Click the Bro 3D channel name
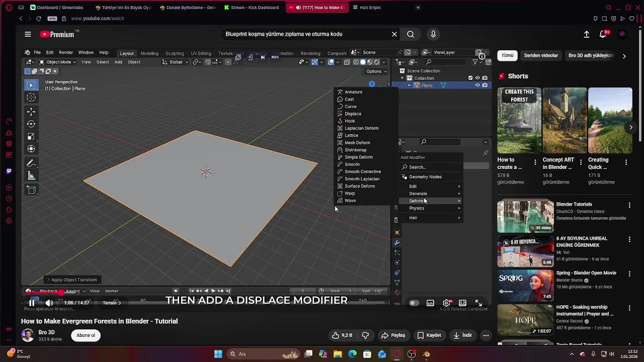The height and width of the screenshot is (362, 644). 46,332
